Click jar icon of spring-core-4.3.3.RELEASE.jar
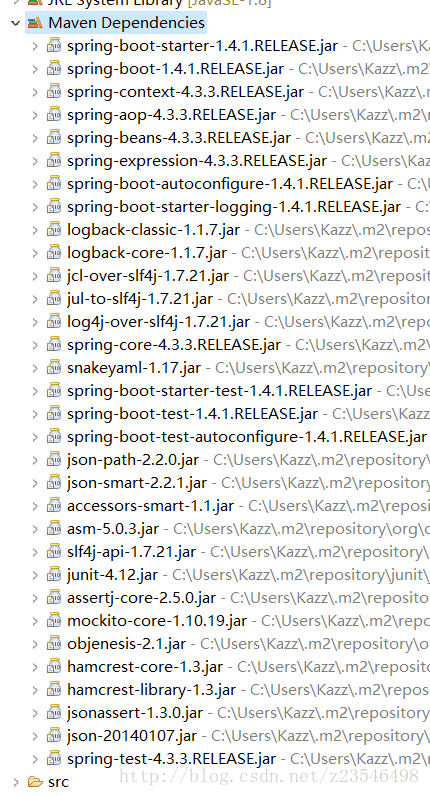The image size is (430, 796). [54, 345]
